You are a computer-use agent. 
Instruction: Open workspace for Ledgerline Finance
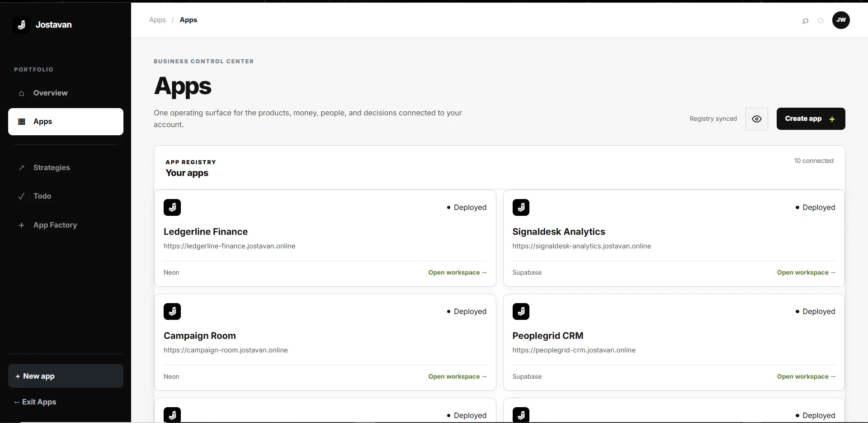click(x=458, y=272)
